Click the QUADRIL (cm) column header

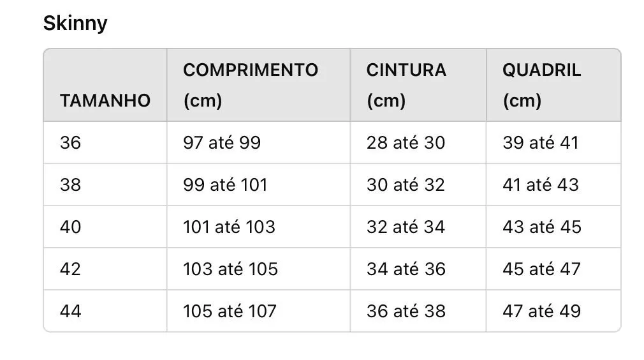click(x=553, y=85)
